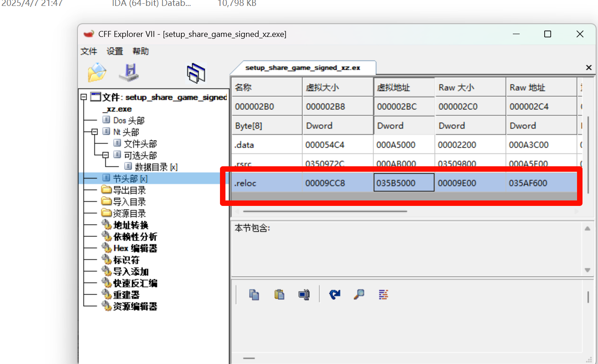Click the section table vertical scrollbar

point(589,155)
